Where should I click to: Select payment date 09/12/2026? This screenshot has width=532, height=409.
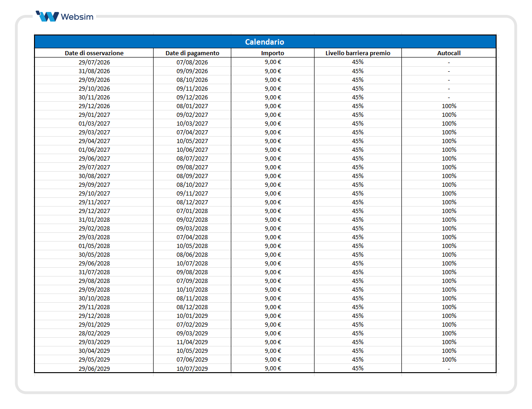[192, 97]
